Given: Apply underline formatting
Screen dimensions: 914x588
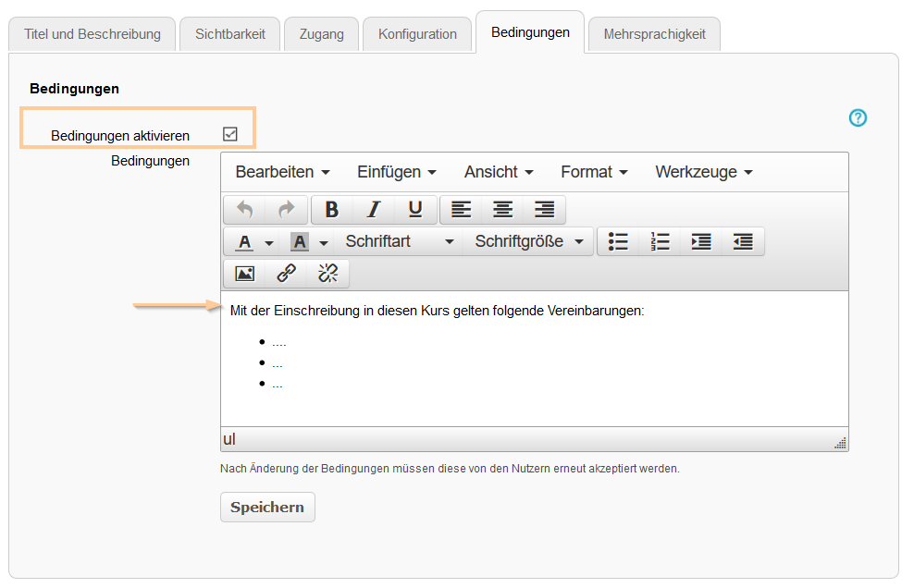Looking at the screenshot, I should pyautogui.click(x=414, y=210).
